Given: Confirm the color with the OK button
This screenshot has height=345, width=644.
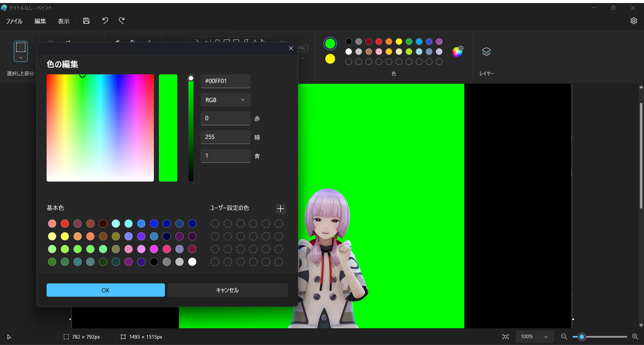Looking at the screenshot, I should tap(105, 290).
